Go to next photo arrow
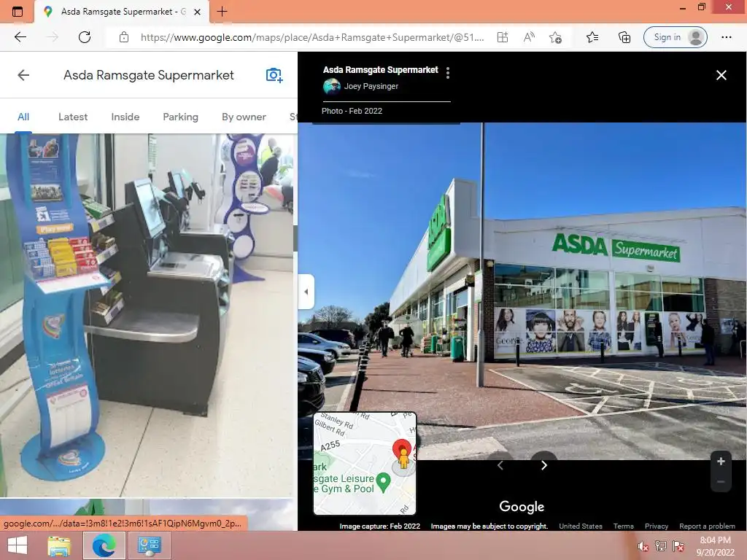The image size is (747, 560). point(544,465)
